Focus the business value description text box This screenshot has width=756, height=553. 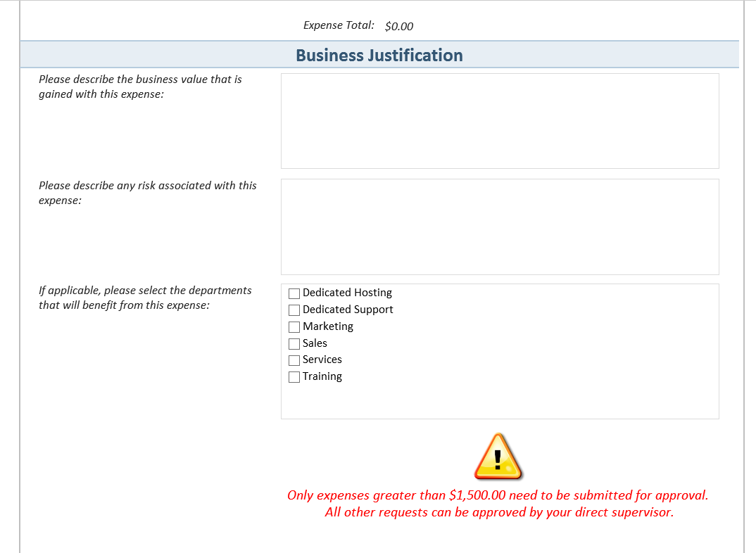tap(500, 121)
